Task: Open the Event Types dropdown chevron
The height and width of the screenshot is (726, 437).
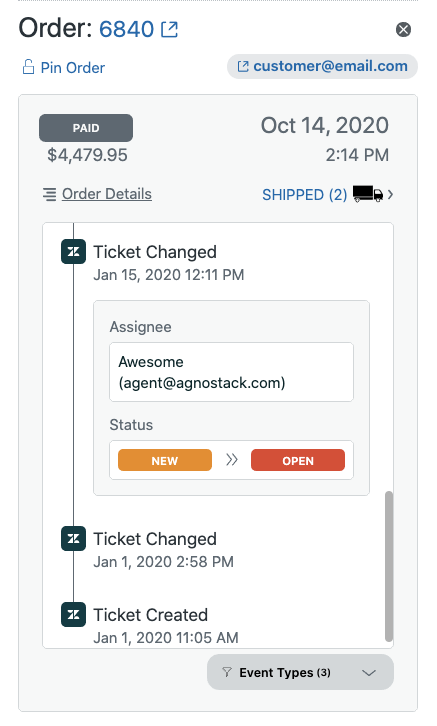Action: pyautogui.click(x=368, y=672)
